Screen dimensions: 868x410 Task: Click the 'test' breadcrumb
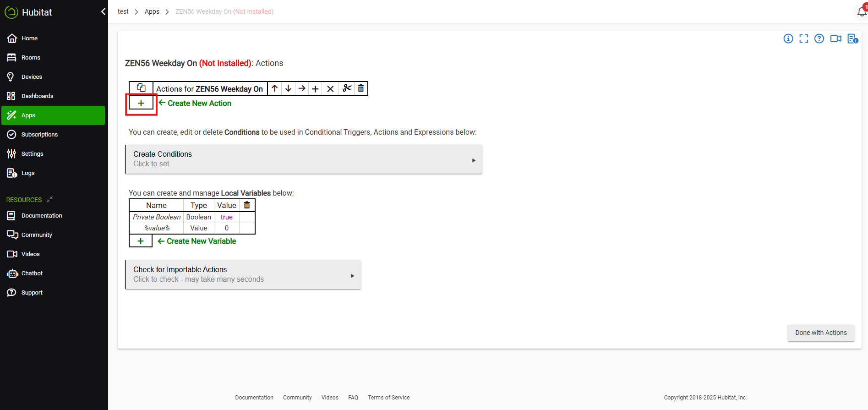point(123,11)
